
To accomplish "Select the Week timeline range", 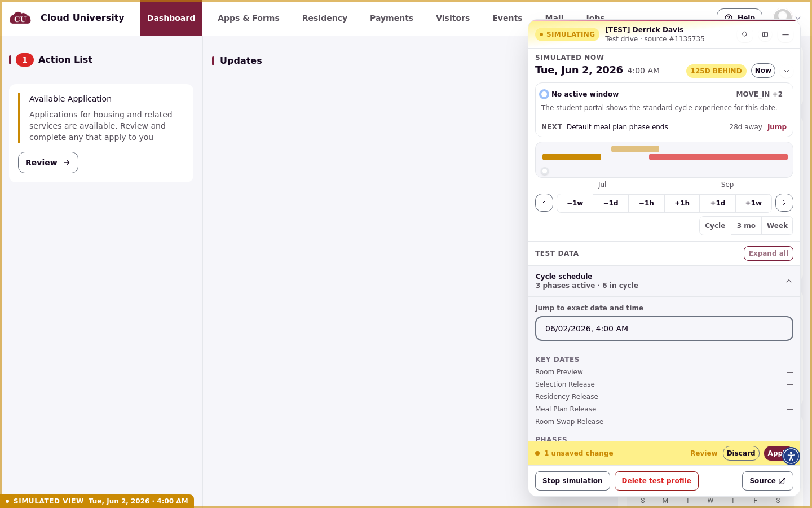I will [x=777, y=226].
